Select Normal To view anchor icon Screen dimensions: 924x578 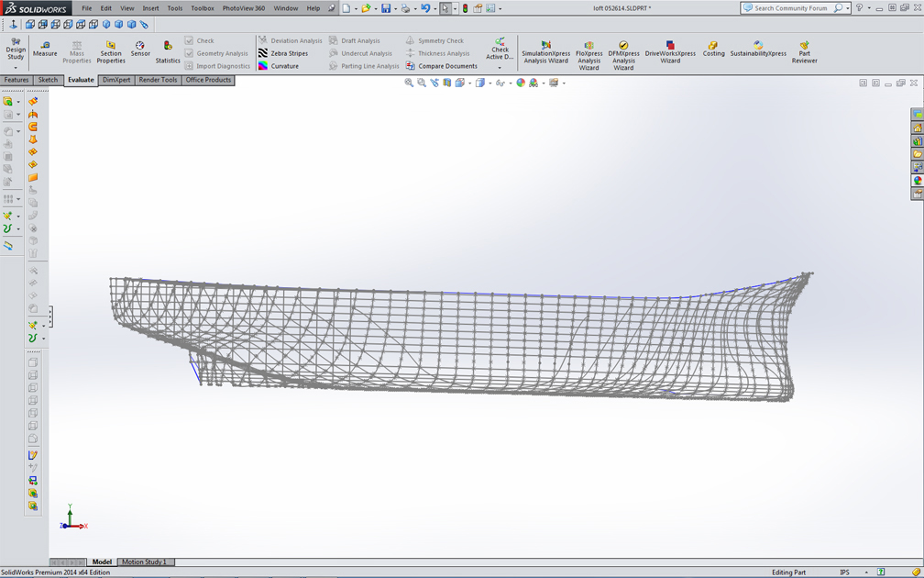[x=13, y=24]
